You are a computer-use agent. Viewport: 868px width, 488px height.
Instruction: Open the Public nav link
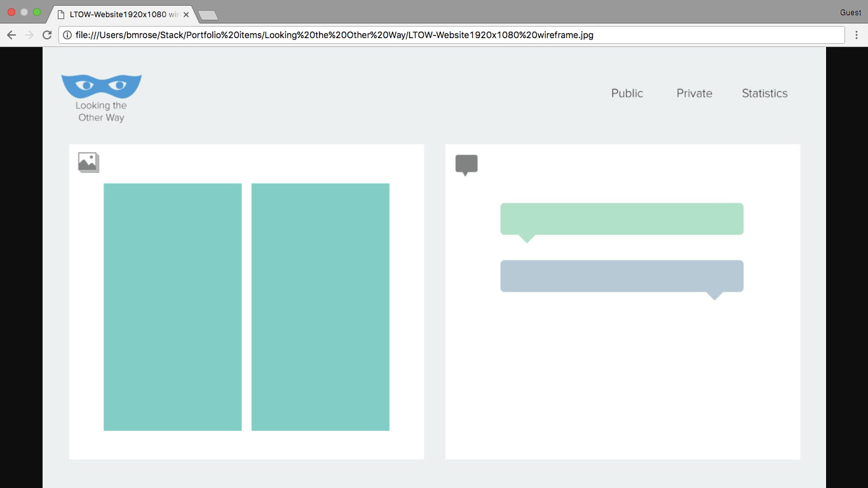(x=627, y=93)
